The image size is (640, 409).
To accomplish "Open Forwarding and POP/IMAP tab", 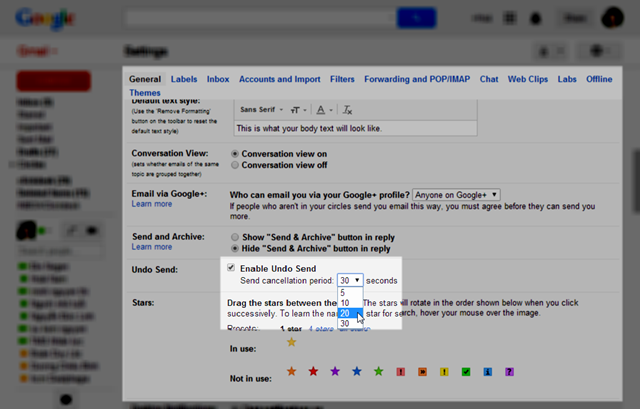I will pyautogui.click(x=417, y=79).
